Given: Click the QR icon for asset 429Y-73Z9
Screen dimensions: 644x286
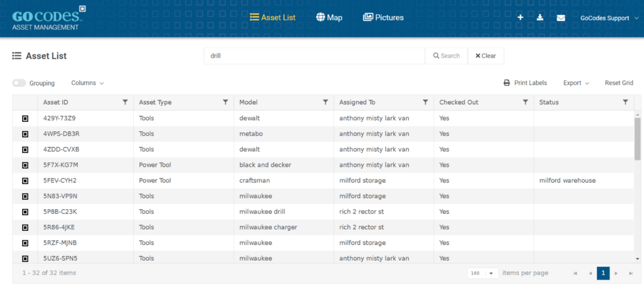Looking at the screenshot, I should click(x=25, y=118).
